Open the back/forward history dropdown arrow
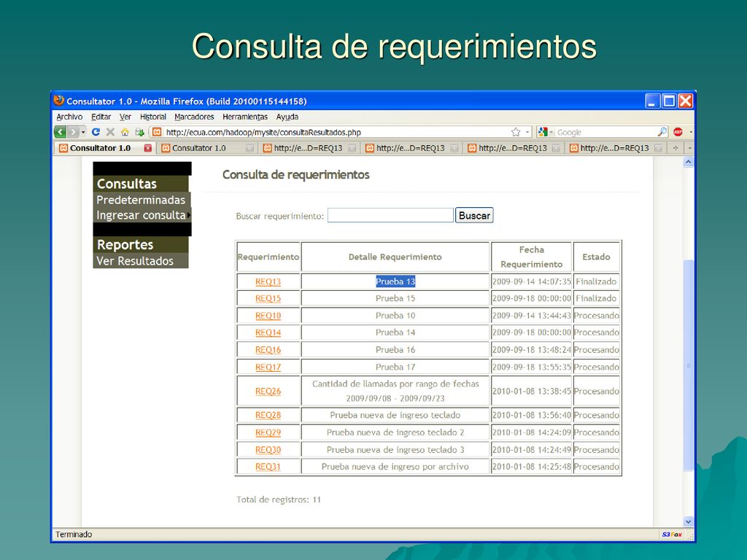The image size is (747, 560). [x=83, y=132]
